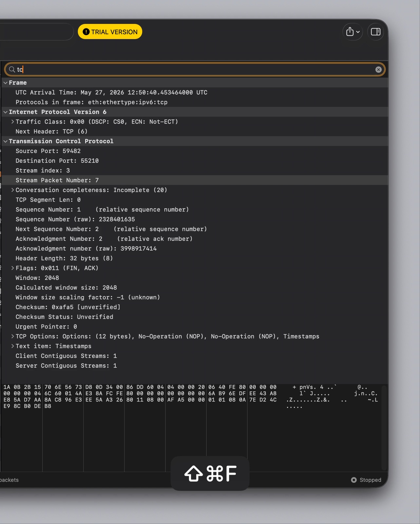Click the magnifier search icon
This screenshot has height=524, width=420.
click(12, 69)
